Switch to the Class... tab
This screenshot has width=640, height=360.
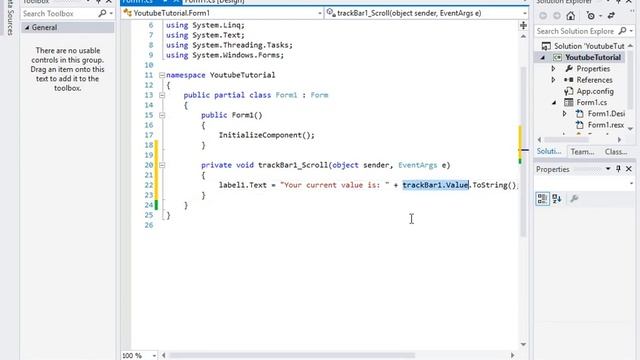click(x=616, y=151)
